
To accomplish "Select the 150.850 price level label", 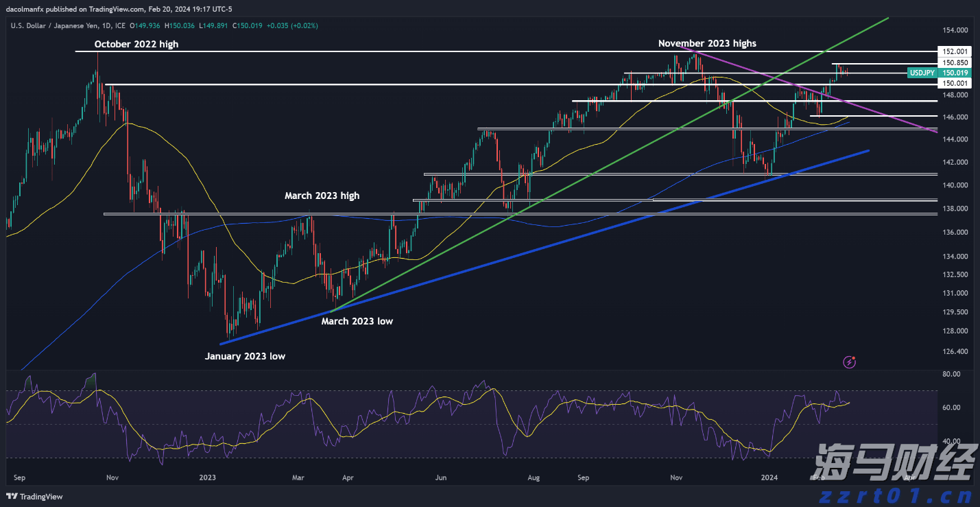I will pyautogui.click(x=955, y=62).
